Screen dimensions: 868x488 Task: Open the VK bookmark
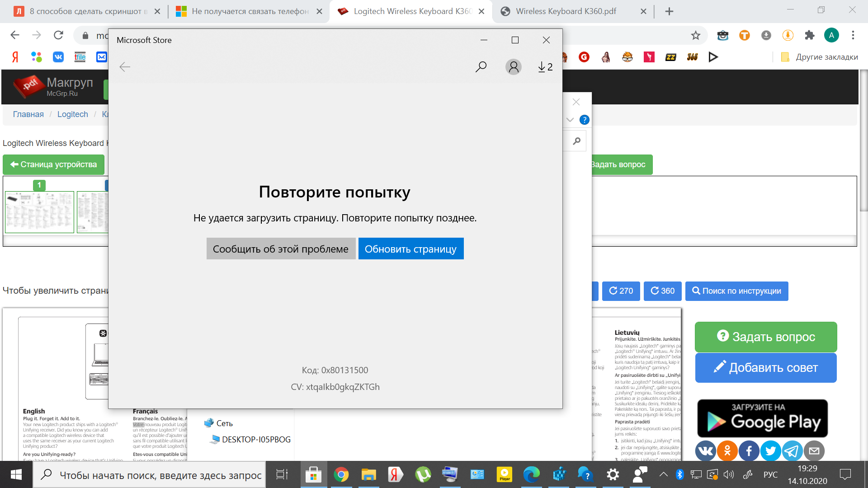[x=58, y=57]
